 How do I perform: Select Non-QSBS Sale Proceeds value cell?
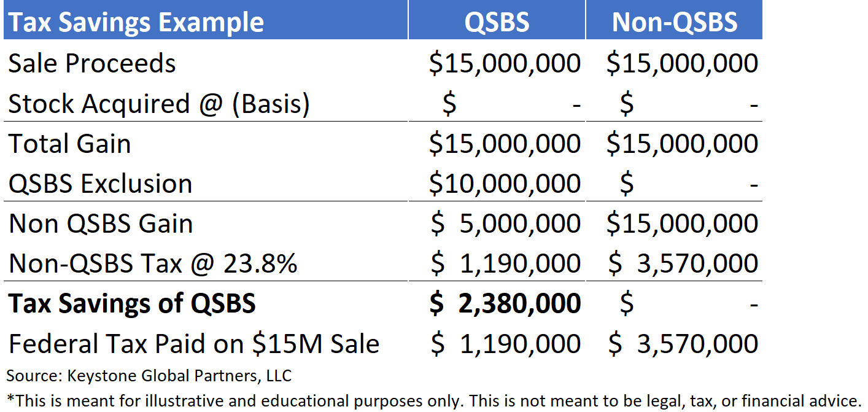[x=682, y=64]
